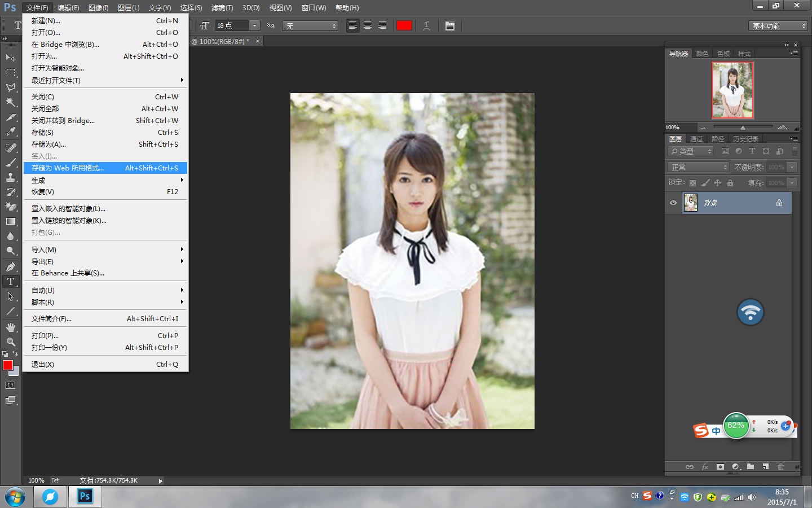Screen dimensions: 812x508
Task: Select the Brush tool
Action: pos(11,162)
